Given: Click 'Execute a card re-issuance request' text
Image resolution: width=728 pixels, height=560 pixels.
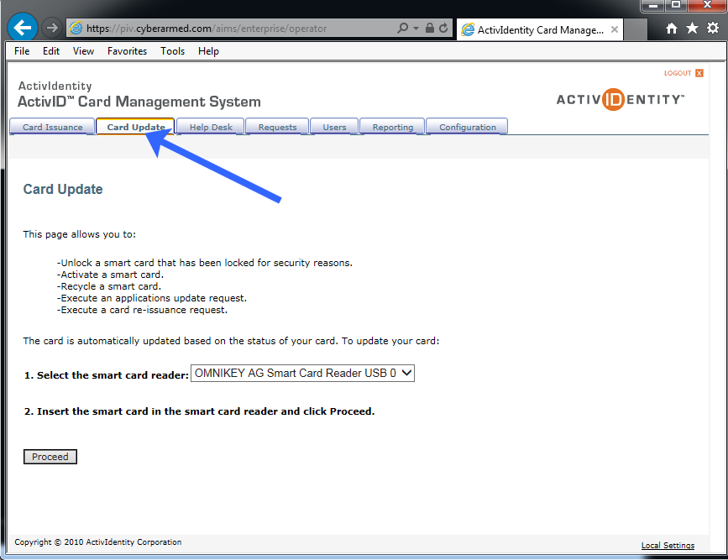Looking at the screenshot, I should [142, 310].
